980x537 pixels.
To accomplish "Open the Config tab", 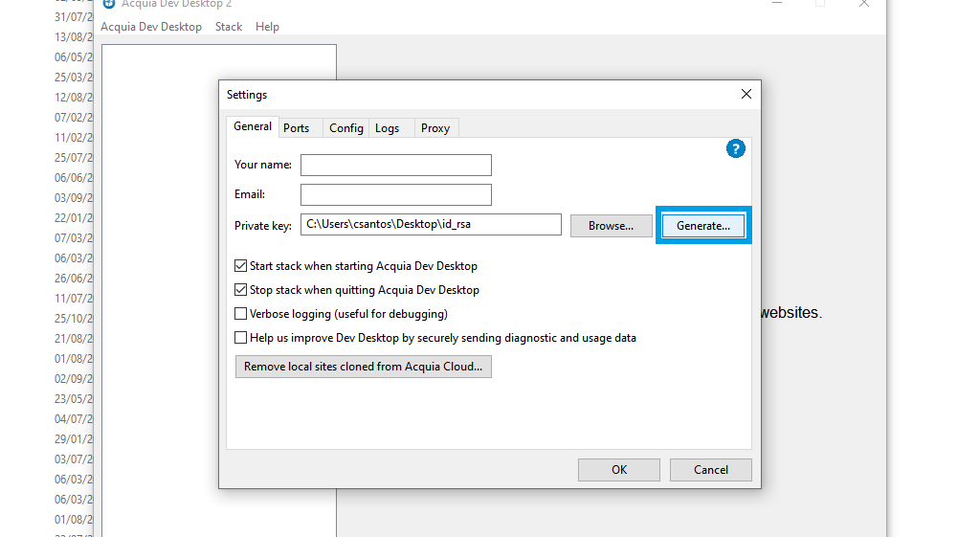I will [x=345, y=127].
